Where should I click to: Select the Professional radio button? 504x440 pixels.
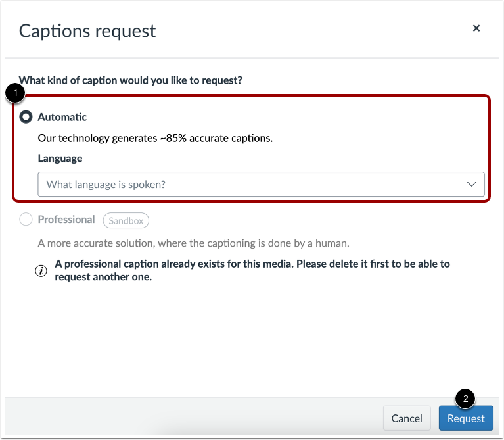click(x=26, y=220)
